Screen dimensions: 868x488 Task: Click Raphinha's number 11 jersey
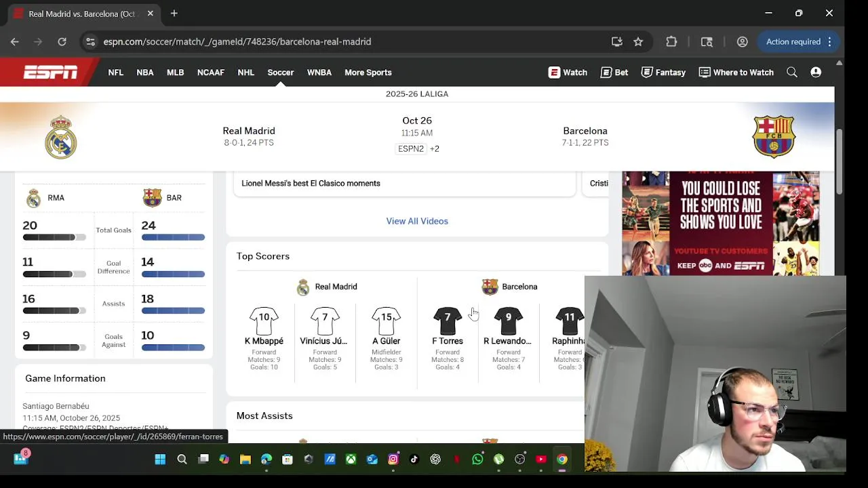(x=570, y=321)
